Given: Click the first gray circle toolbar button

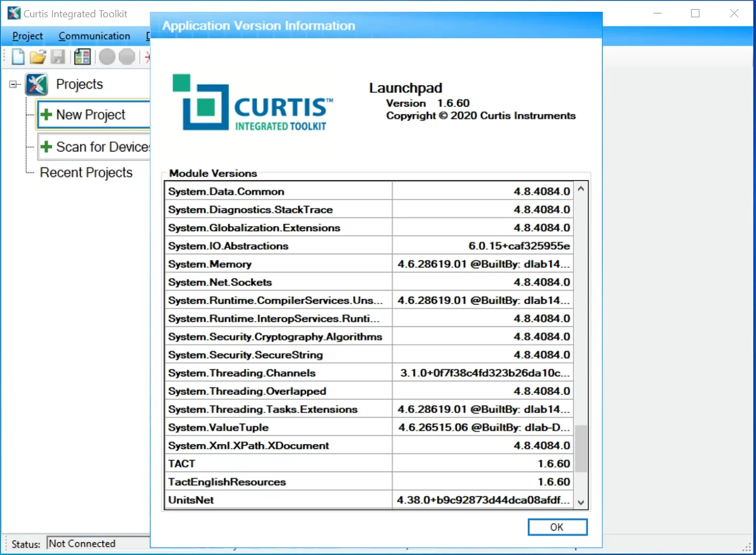Looking at the screenshot, I should coord(106,56).
